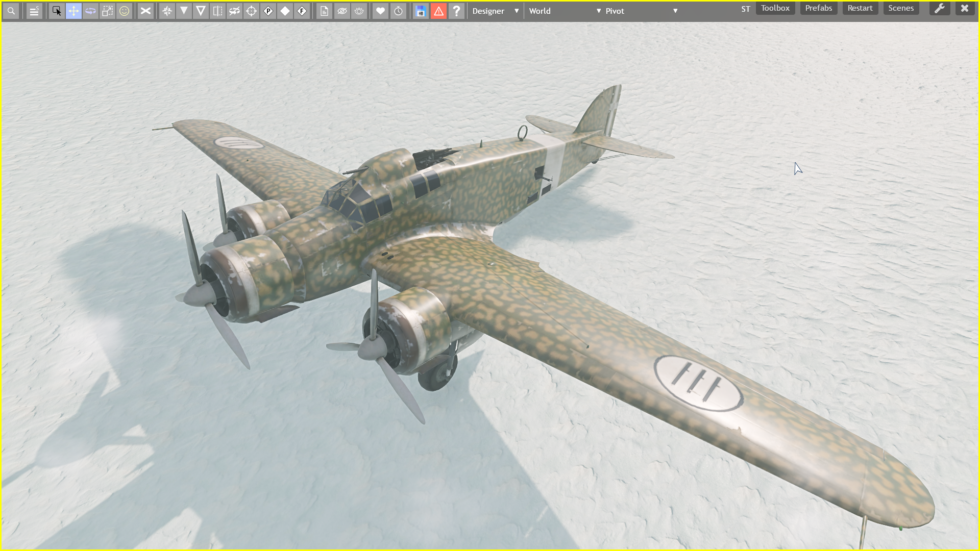980x551 pixels.
Task: Click the Scenes button
Action: click(900, 8)
